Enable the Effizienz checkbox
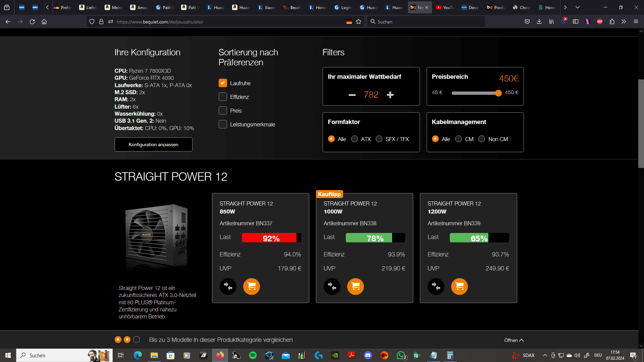The height and width of the screenshot is (362, 644). coord(223,97)
